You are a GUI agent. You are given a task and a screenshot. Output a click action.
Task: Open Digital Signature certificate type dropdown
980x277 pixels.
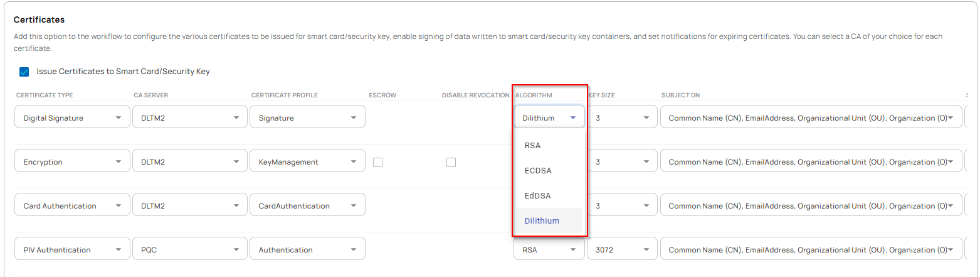click(71, 117)
